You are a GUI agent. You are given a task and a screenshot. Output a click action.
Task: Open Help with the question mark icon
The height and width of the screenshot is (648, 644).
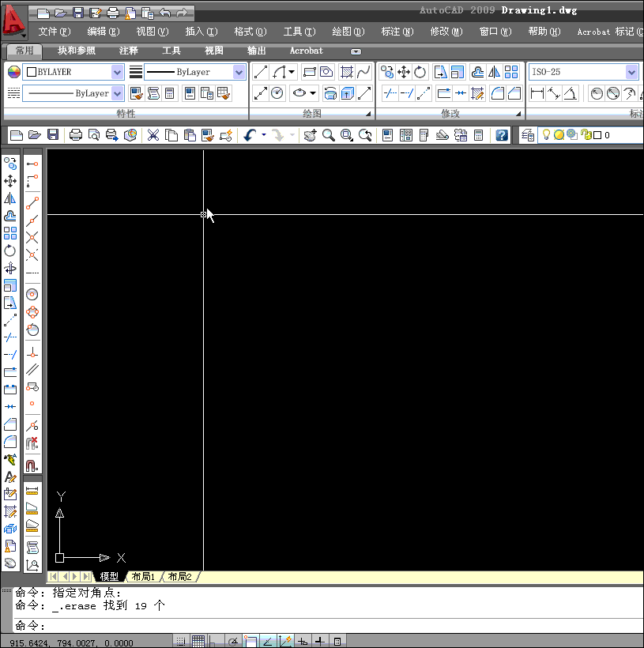coord(502,134)
